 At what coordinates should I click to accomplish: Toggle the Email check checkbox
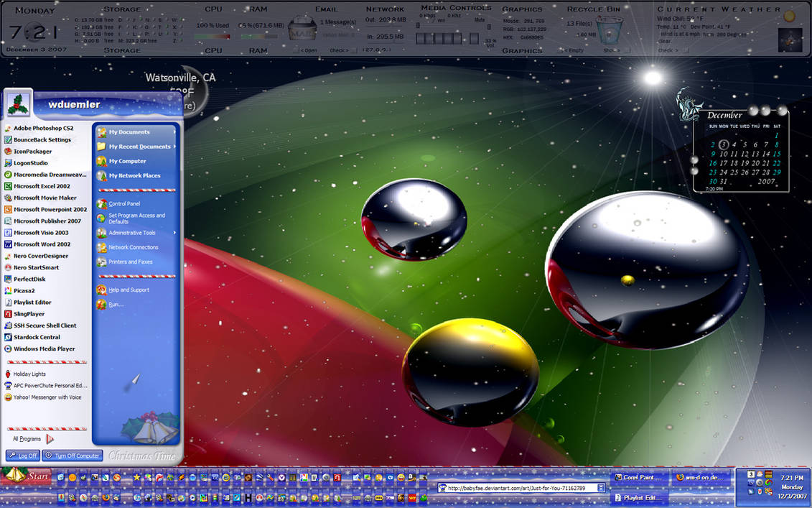pos(353,50)
